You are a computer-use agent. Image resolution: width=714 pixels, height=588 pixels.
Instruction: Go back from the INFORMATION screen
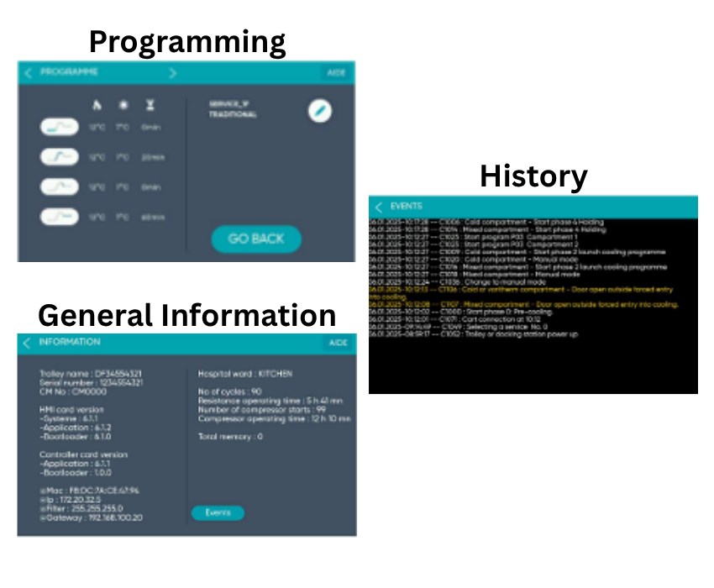point(27,343)
